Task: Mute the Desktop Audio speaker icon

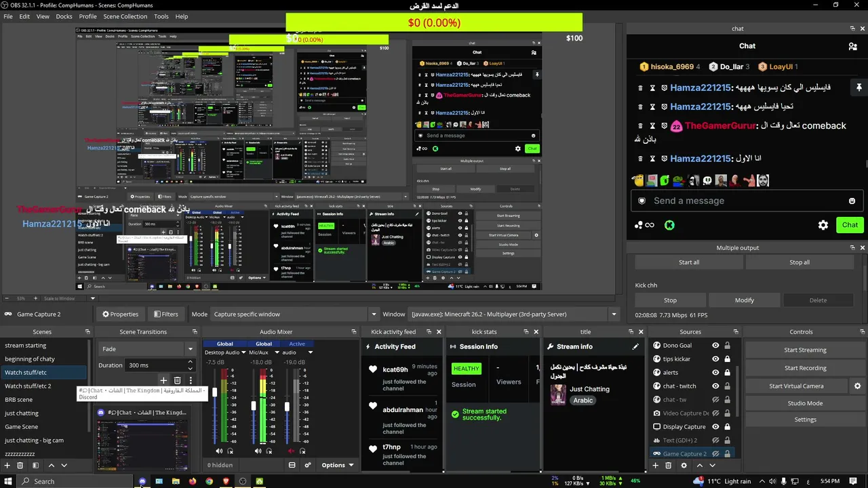Action: 219,451
